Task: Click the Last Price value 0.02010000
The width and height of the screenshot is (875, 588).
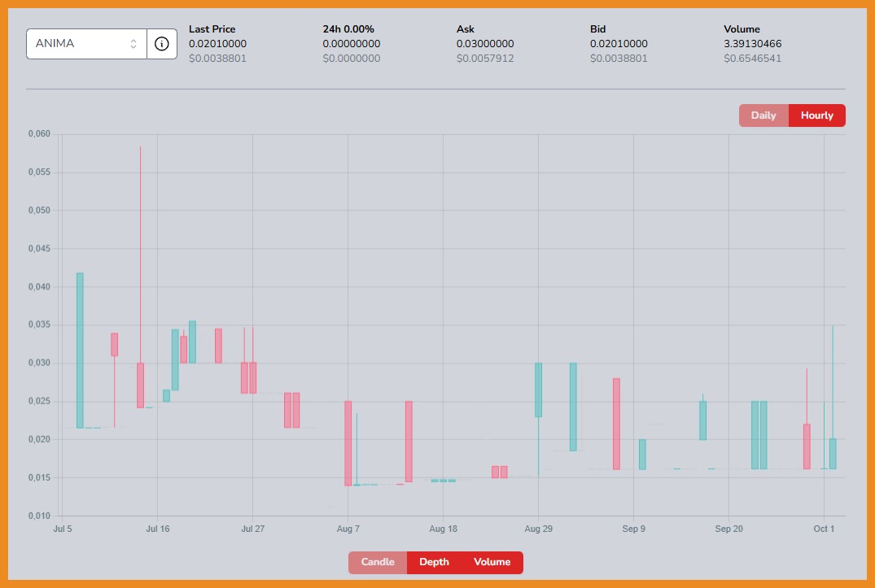Action: [x=217, y=44]
